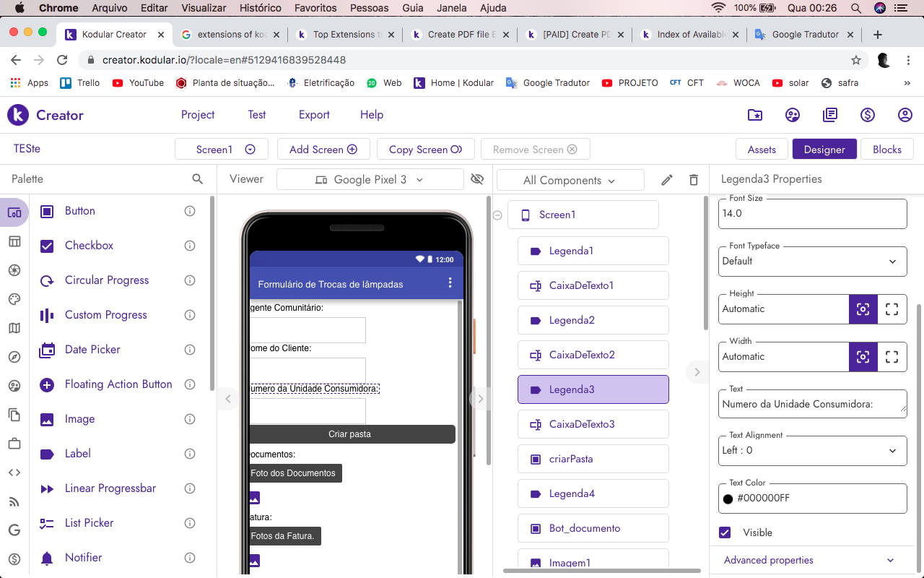Open the Layout palette category icon
This screenshot has width=924, height=578.
click(x=14, y=241)
